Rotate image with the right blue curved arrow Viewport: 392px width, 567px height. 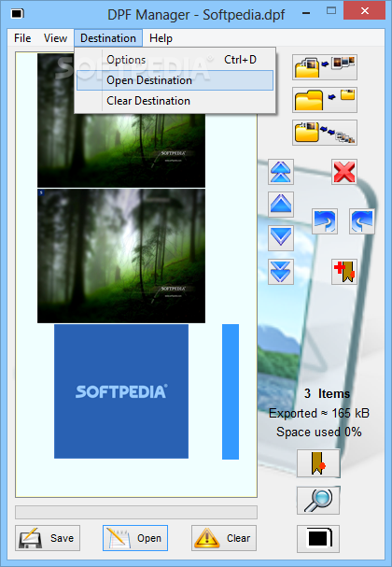point(361,221)
